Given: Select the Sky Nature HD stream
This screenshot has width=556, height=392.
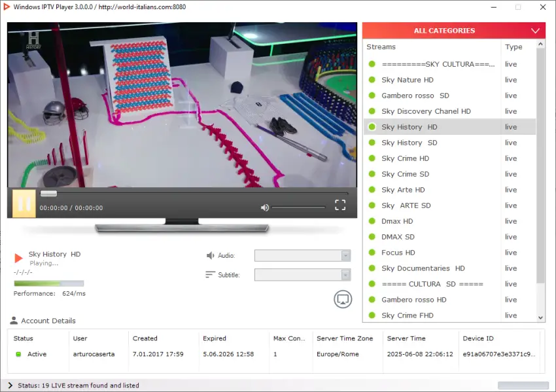Looking at the screenshot, I should pos(449,80).
